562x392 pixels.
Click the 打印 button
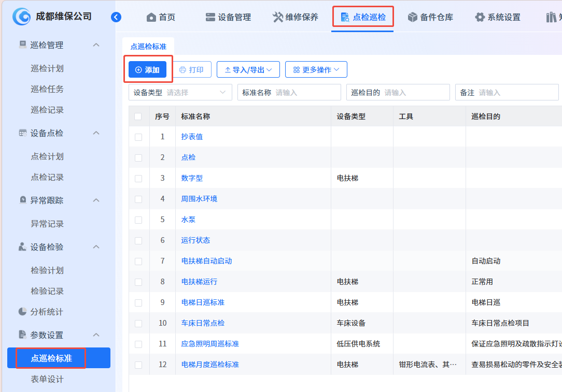point(192,69)
